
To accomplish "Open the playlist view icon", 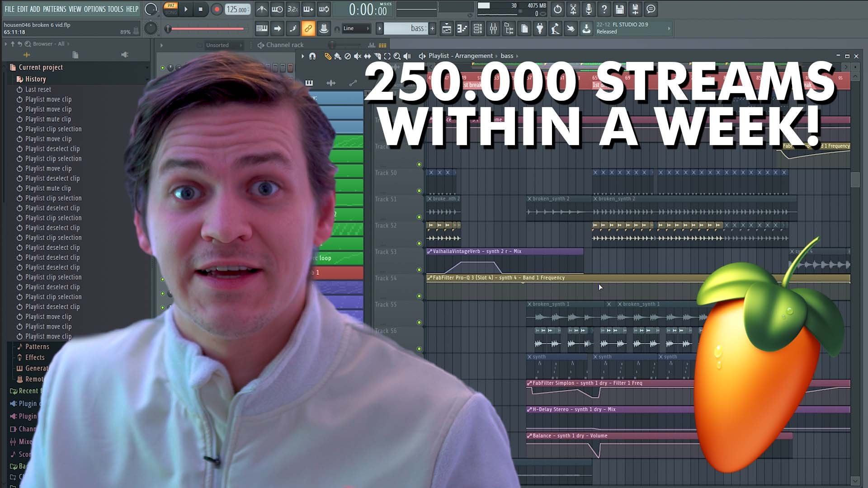I will point(446,29).
